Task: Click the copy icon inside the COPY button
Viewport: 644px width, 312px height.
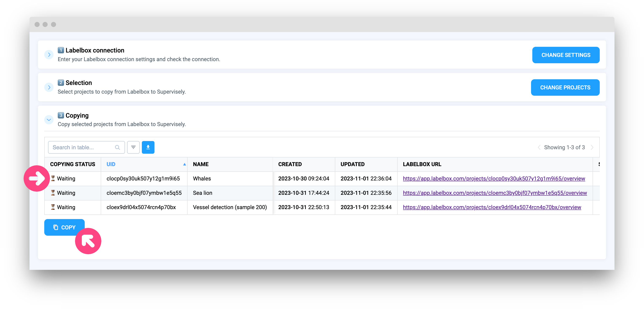Action: pyautogui.click(x=55, y=227)
